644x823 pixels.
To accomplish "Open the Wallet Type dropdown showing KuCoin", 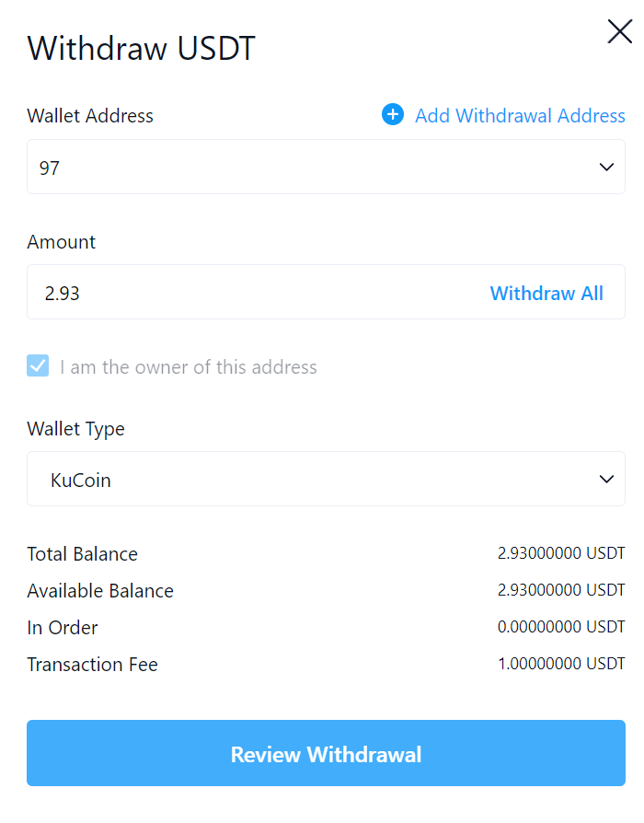I will tap(313, 480).
